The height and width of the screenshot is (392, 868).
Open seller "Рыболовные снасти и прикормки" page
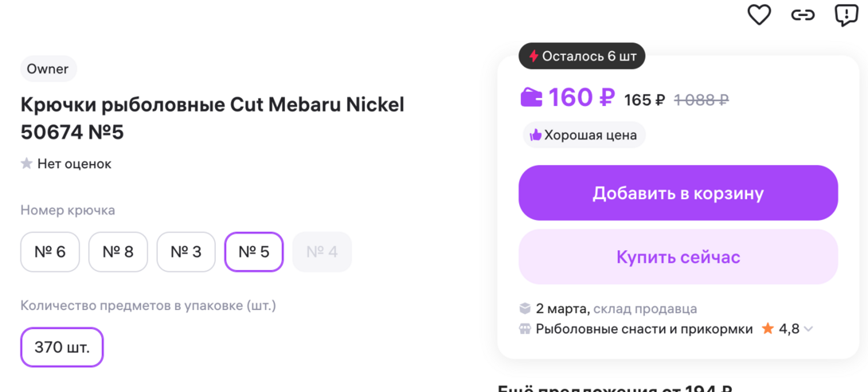pyautogui.click(x=643, y=329)
